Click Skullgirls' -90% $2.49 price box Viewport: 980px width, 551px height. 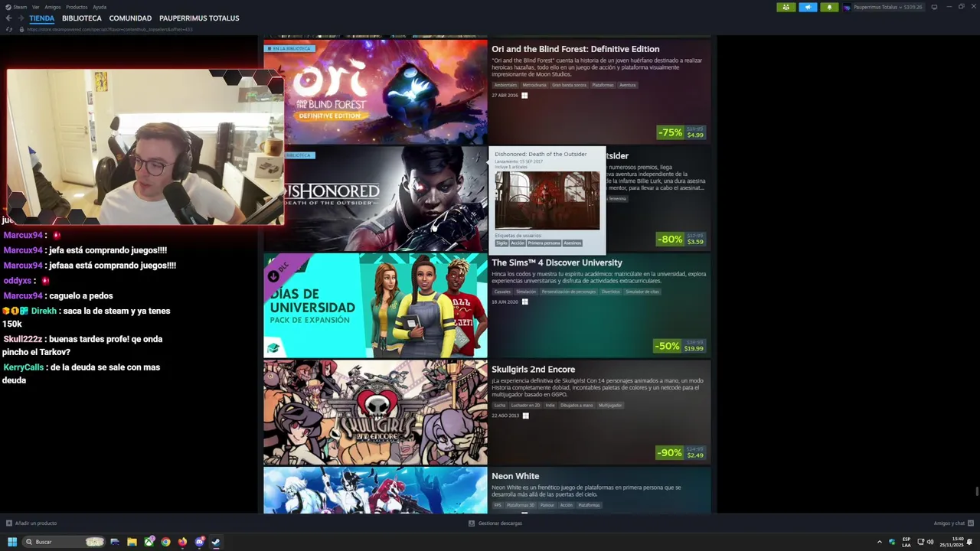(x=681, y=453)
